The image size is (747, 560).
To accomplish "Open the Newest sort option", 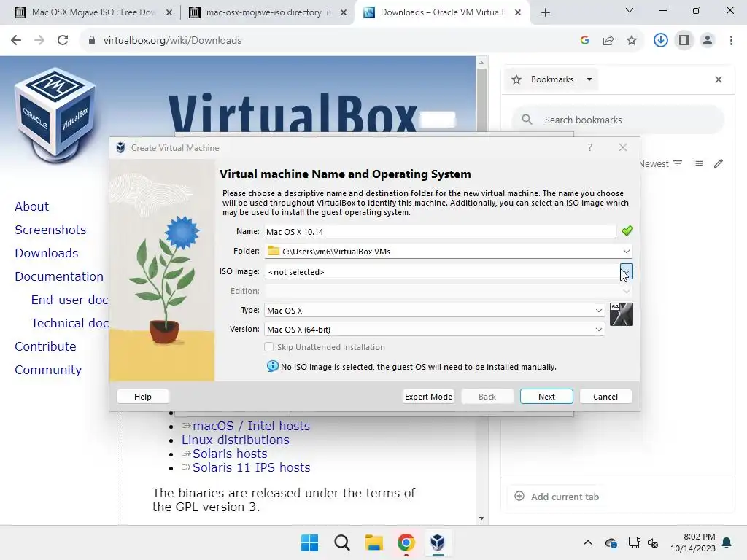I will click(661, 164).
